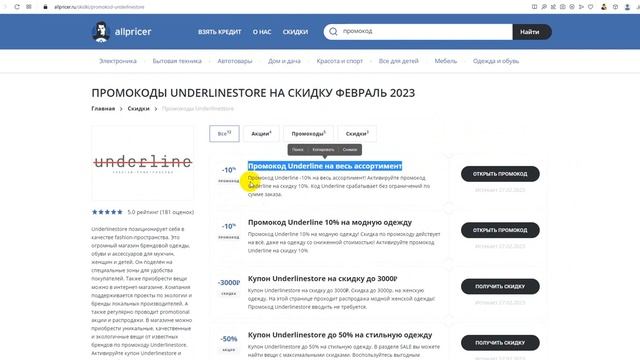Click ПОЛУЧИТЬ СКИДКУ for 3000₽ coupon
The height and width of the screenshot is (360, 640).
tap(500, 287)
